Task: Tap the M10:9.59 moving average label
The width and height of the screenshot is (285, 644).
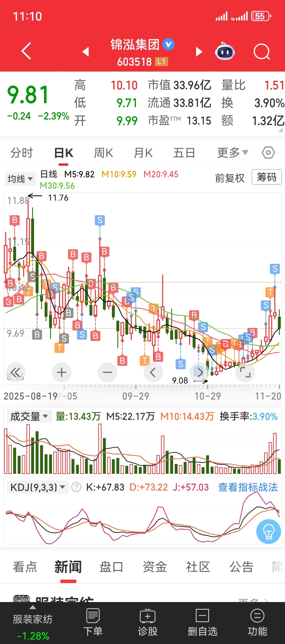Action: pos(119,174)
